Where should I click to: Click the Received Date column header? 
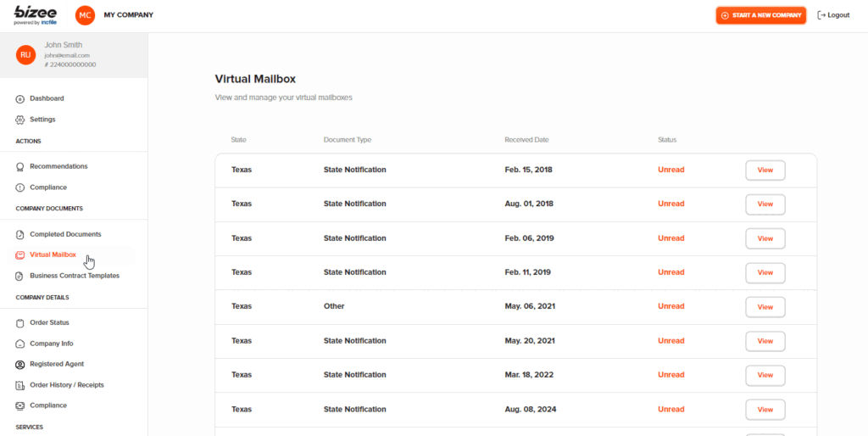pos(526,140)
